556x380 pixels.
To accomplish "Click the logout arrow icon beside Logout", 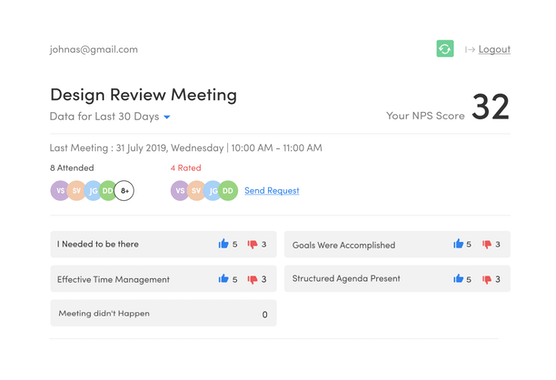I will point(470,50).
